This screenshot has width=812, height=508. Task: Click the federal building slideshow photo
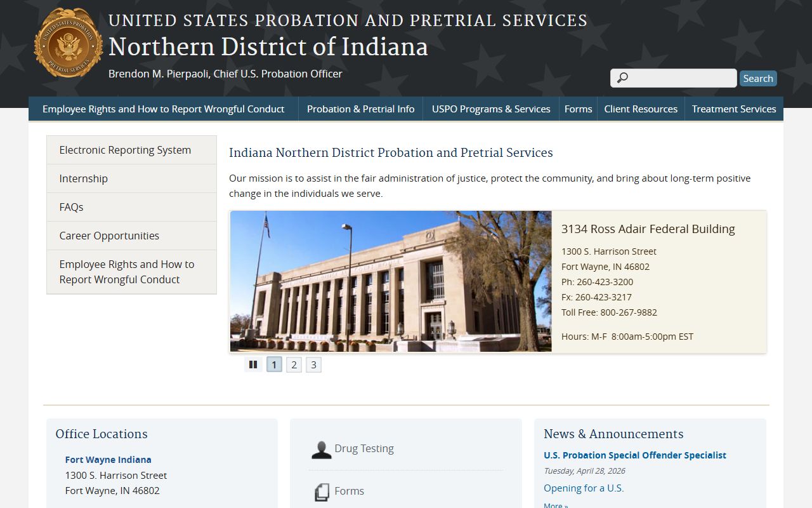391,281
